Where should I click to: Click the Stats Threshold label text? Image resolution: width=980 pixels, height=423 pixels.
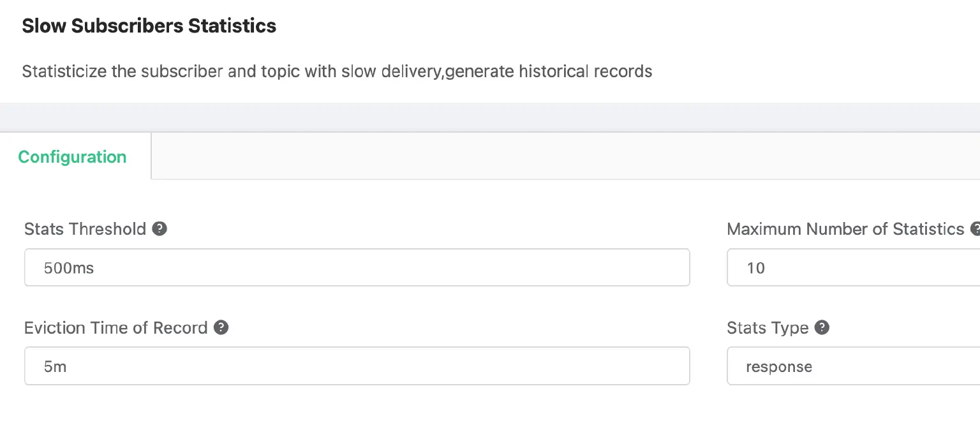(85, 229)
